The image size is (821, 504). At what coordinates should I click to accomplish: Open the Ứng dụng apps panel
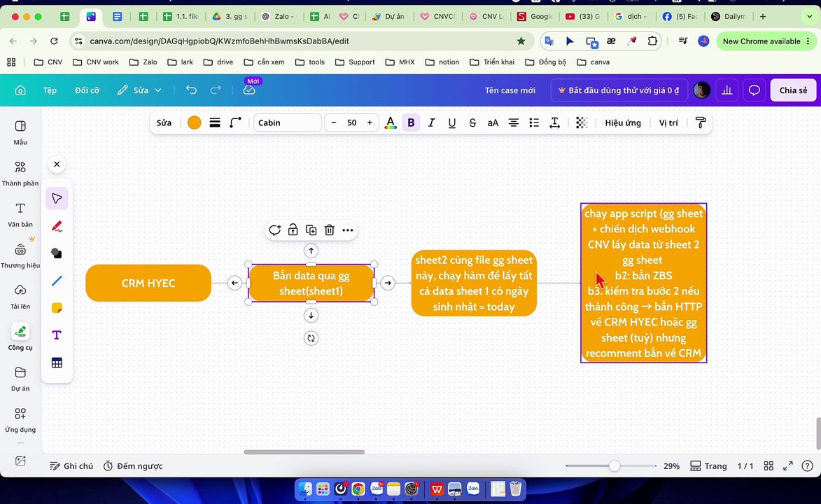[x=20, y=420]
